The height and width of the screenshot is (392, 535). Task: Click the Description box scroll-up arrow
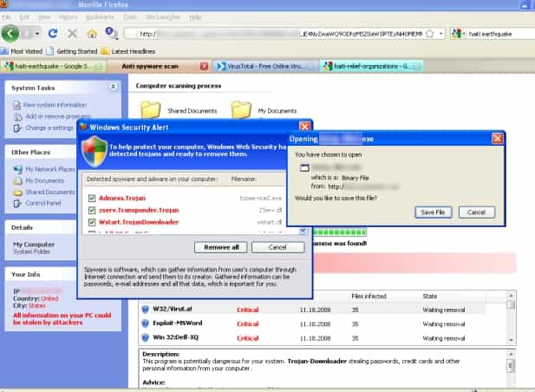click(x=511, y=354)
